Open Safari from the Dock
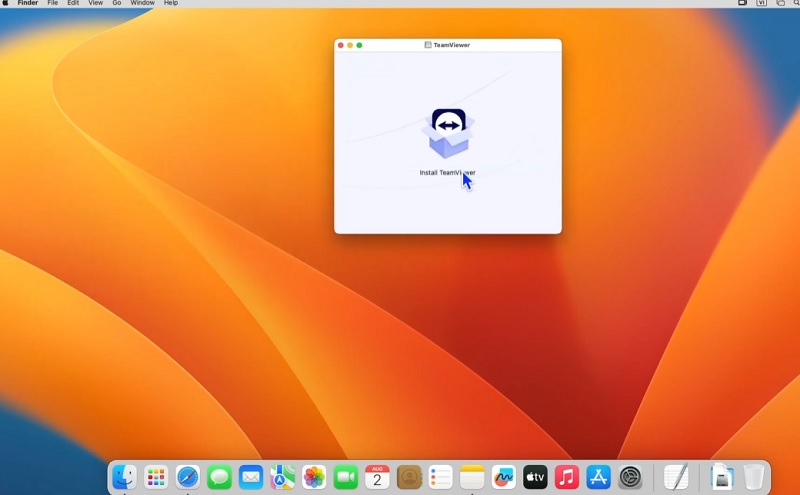Viewport: 800px width, 495px height. click(188, 477)
